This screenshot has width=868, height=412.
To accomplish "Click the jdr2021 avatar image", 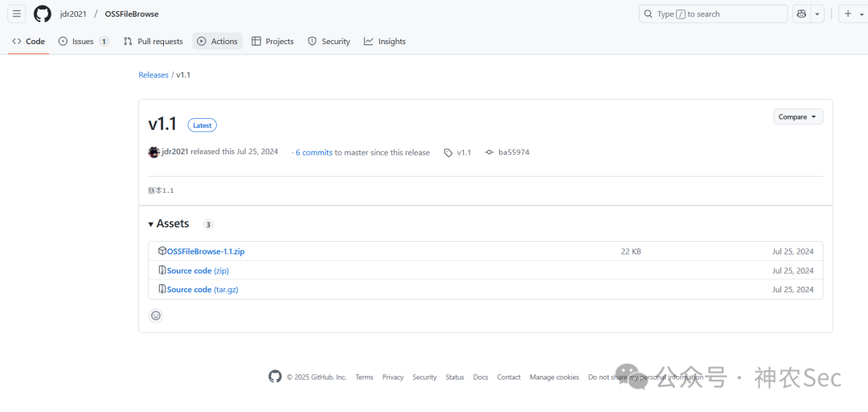I will [154, 152].
